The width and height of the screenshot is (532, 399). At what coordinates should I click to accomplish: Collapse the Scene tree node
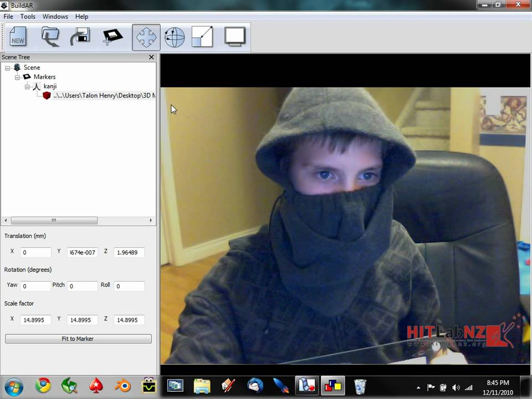[x=7, y=68]
